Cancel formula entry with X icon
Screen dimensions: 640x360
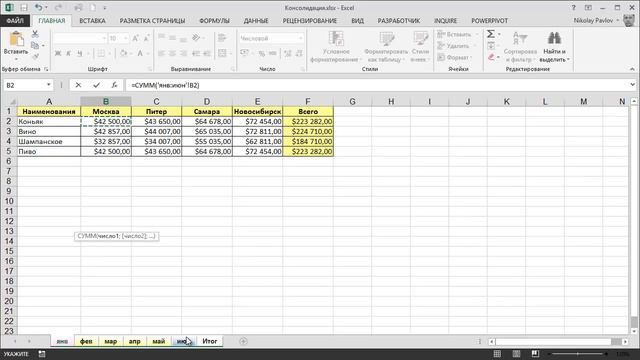(78, 85)
